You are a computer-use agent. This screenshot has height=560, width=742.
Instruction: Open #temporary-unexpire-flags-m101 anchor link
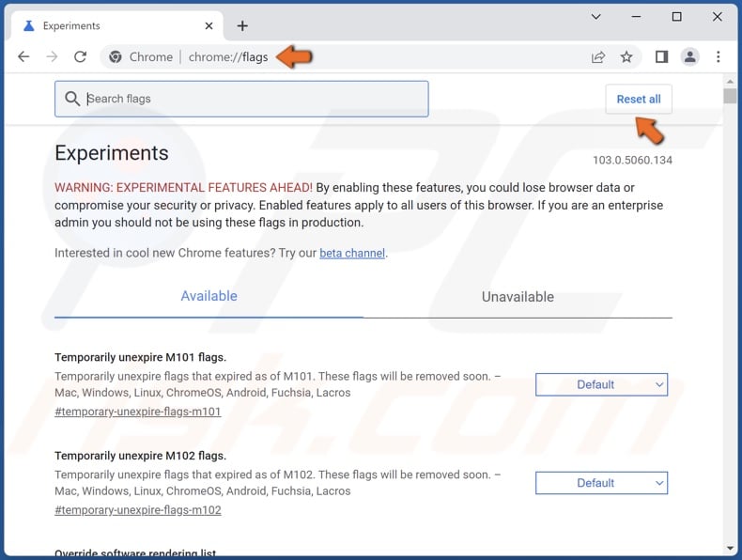pos(138,412)
